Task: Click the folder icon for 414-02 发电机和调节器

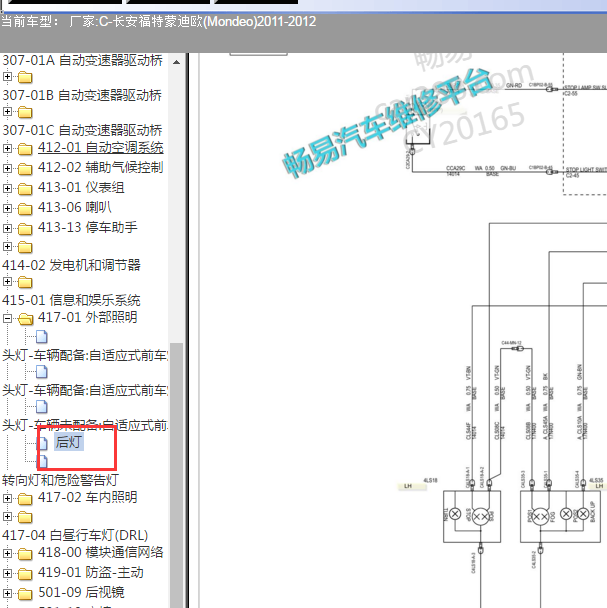Action: tap(25, 247)
